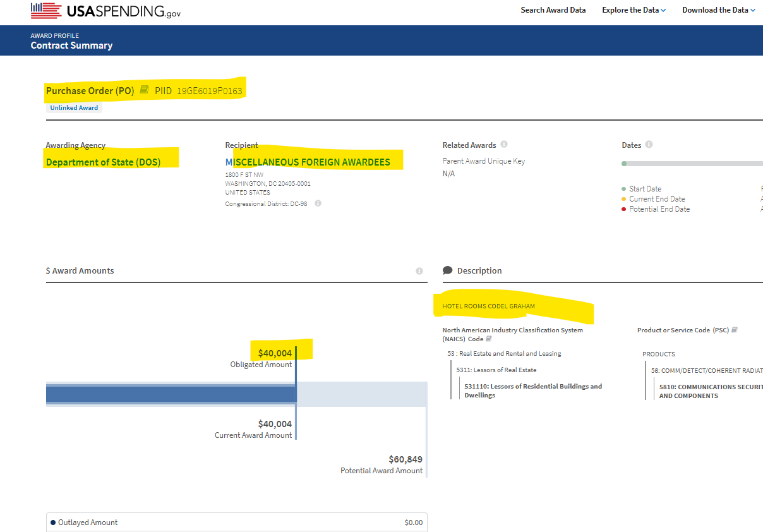
Task: Open Search Award Data page
Action: coord(553,10)
